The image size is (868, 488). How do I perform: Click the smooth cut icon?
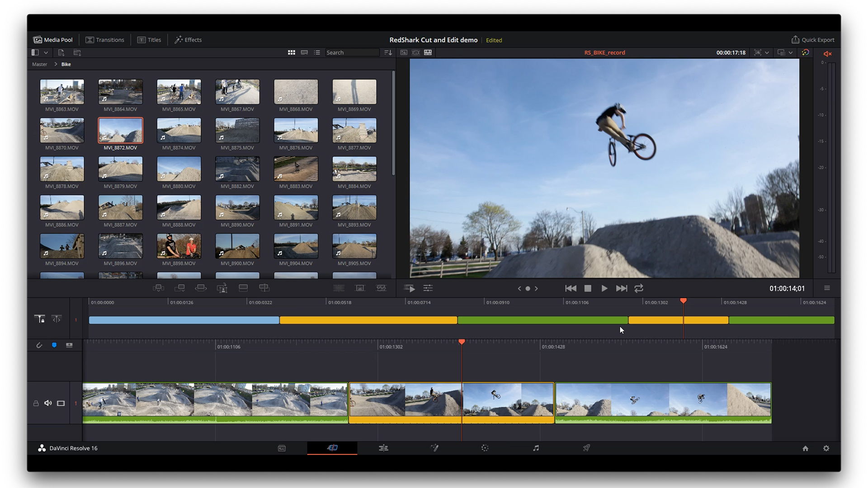[381, 288]
